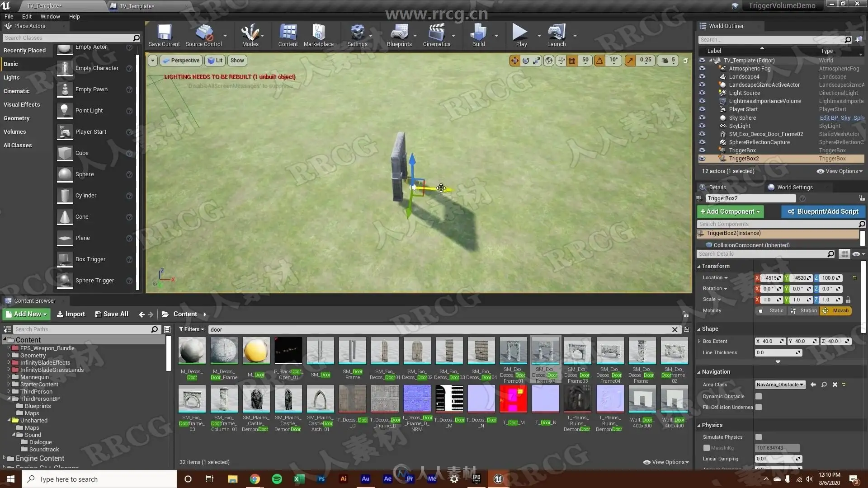
Task: Open the Perspective viewport dropdown
Action: point(181,61)
